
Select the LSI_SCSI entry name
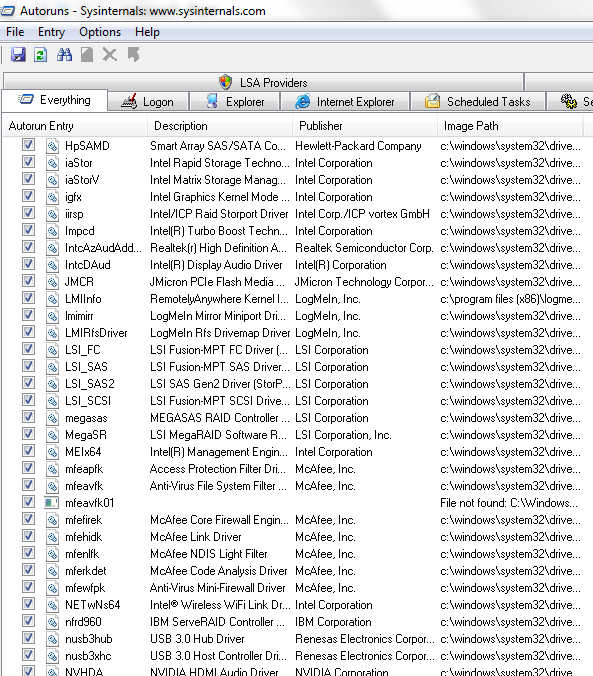click(x=88, y=401)
